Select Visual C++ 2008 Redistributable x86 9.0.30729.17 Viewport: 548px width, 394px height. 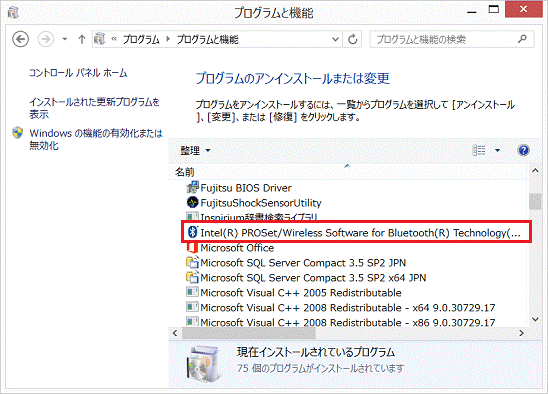(x=348, y=322)
